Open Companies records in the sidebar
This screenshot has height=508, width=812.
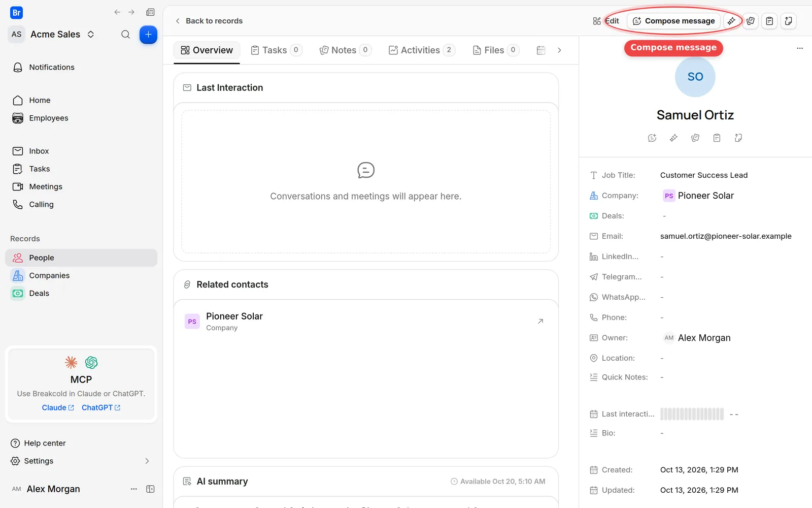(x=81, y=275)
